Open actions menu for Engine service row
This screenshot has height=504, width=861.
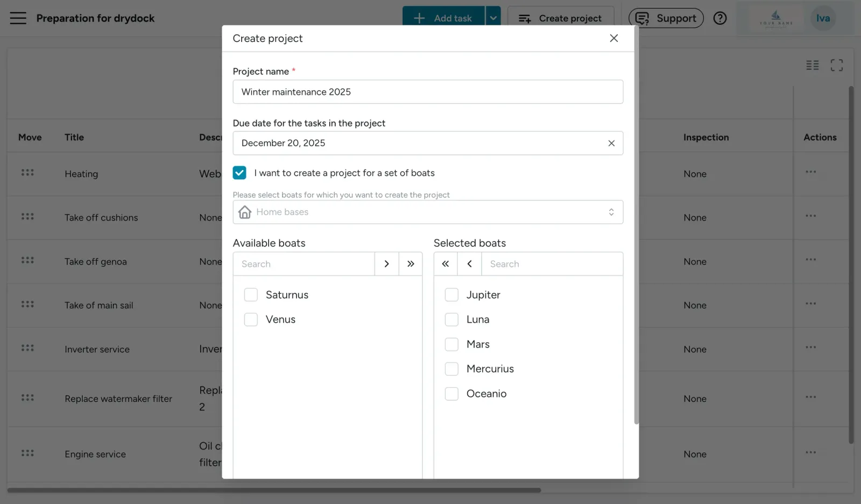[x=810, y=452]
